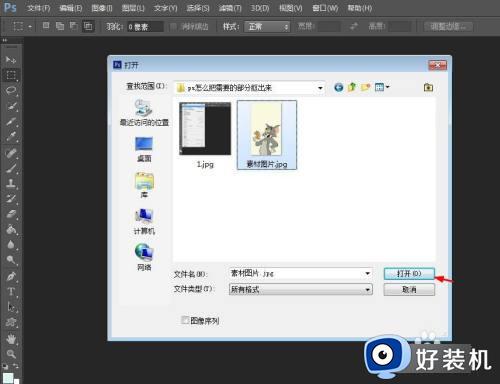Select the Lasso tool

click(11, 90)
